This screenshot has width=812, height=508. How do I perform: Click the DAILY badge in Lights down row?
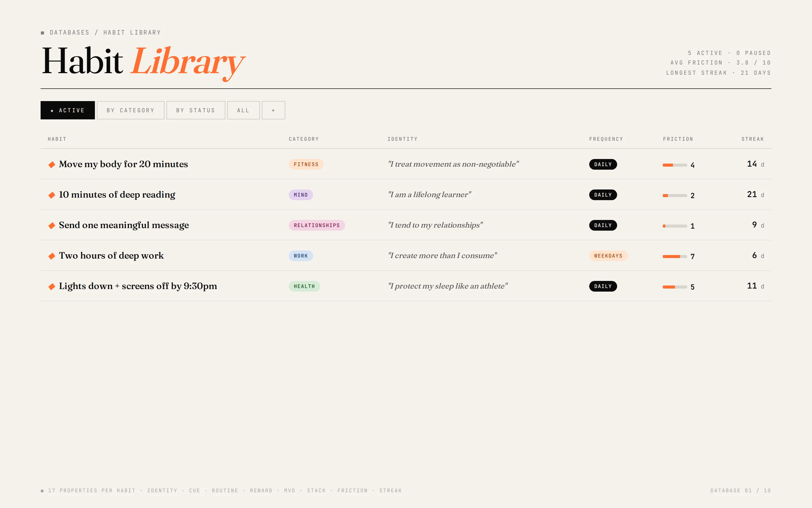[603, 286]
